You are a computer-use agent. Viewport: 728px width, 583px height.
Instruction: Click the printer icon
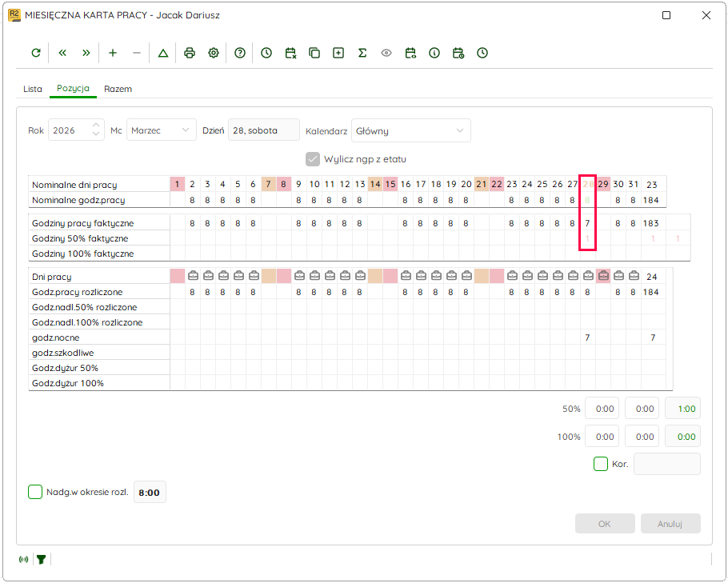tap(190, 53)
